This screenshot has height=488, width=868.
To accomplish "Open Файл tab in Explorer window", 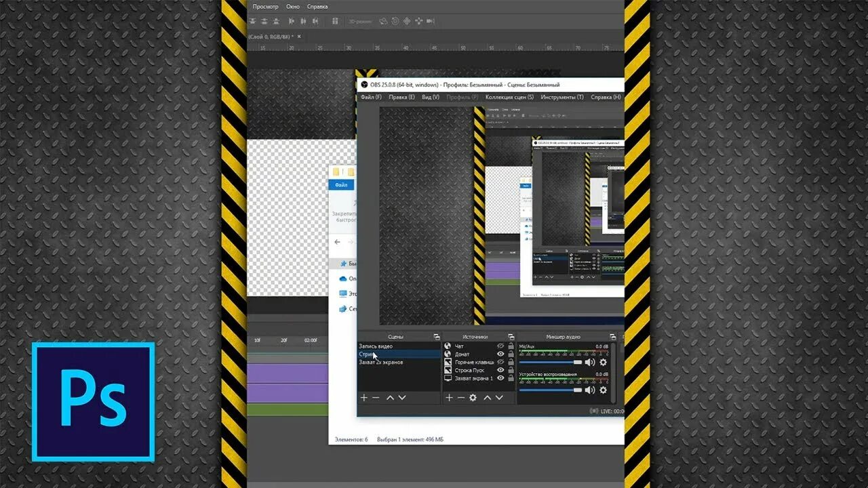I will pyautogui.click(x=341, y=184).
